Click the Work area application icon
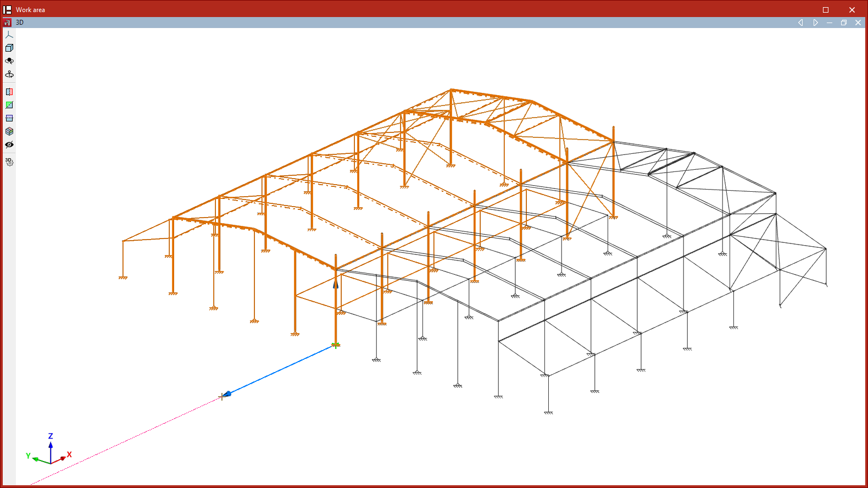This screenshot has height=488, width=868. (8, 9)
